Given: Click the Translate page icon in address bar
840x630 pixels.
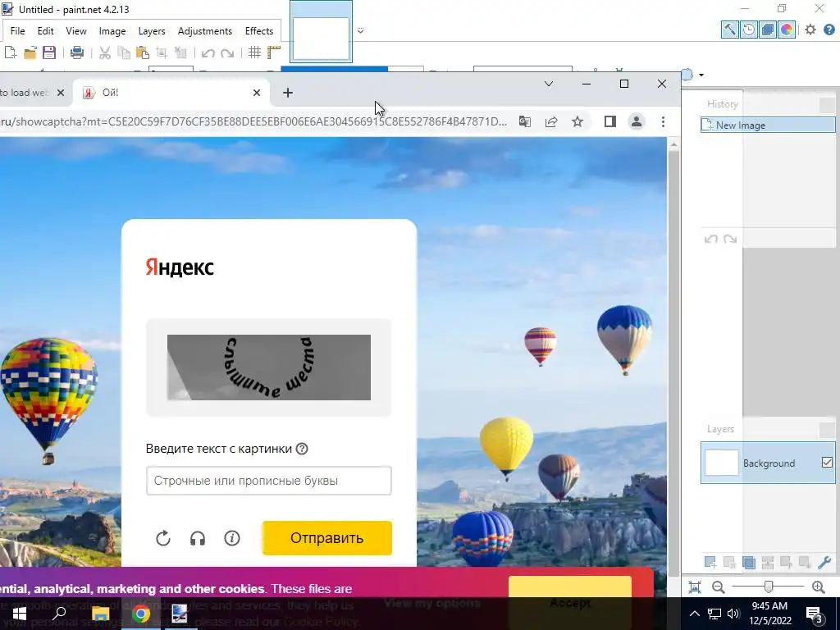Looking at the screenshot, I should [525, 121].
